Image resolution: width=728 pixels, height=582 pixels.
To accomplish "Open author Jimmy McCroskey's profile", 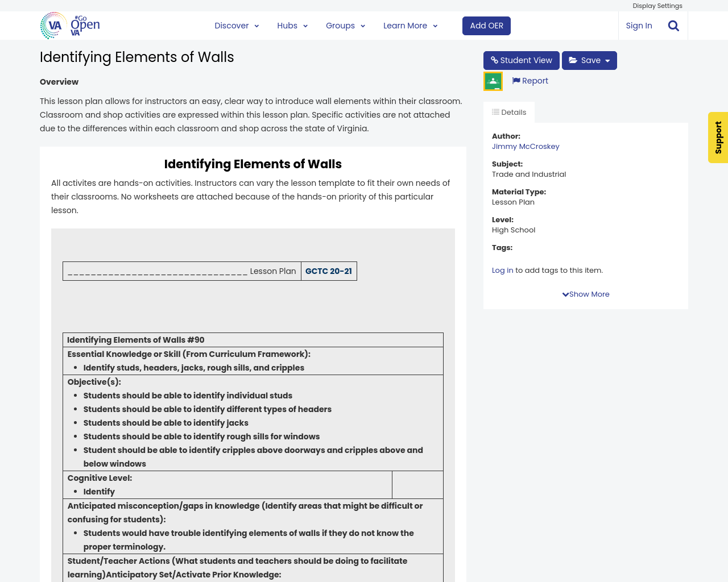I will pyautogui.click(x=526, y=147).
